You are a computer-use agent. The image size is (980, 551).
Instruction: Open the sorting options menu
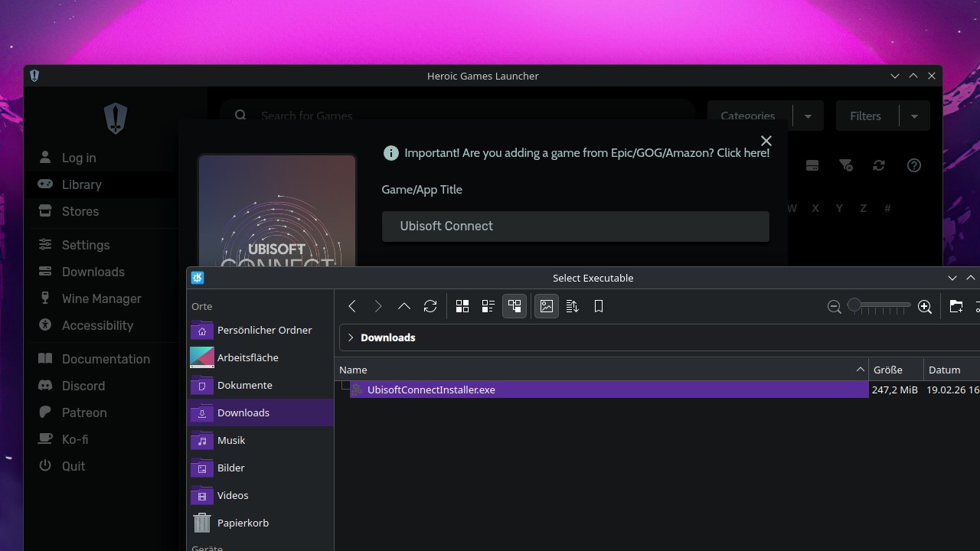(x=573, y=306)
